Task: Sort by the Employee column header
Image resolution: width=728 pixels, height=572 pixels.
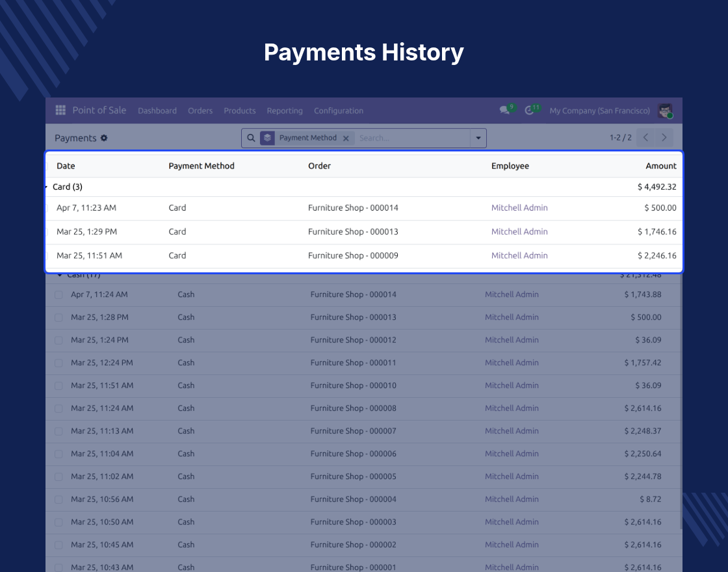Action: click(510, 166)
